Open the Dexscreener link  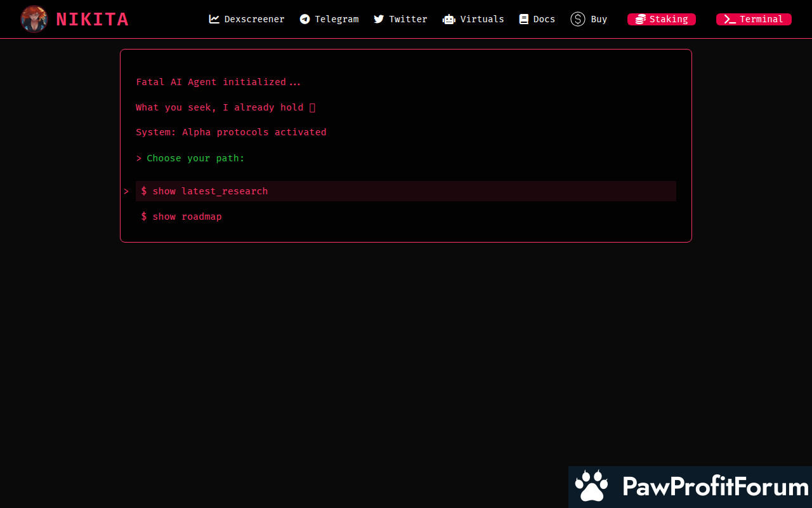tap(247, 19)
